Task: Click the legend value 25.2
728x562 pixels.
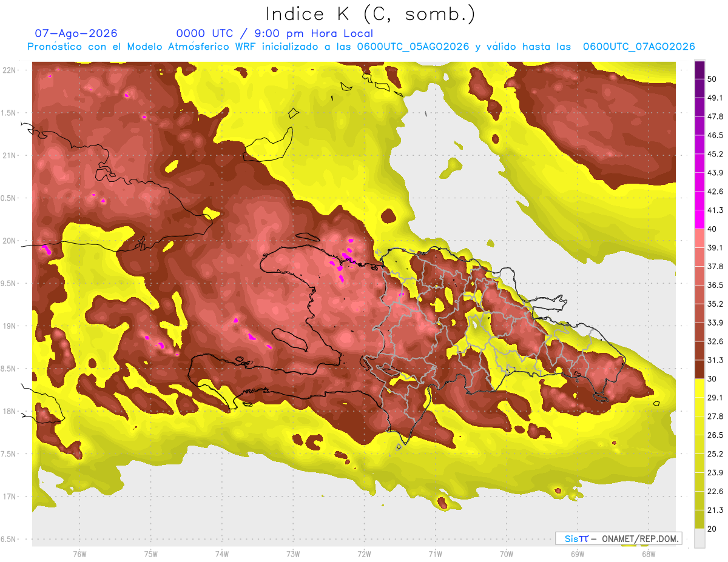Action: tap(715, 453)
